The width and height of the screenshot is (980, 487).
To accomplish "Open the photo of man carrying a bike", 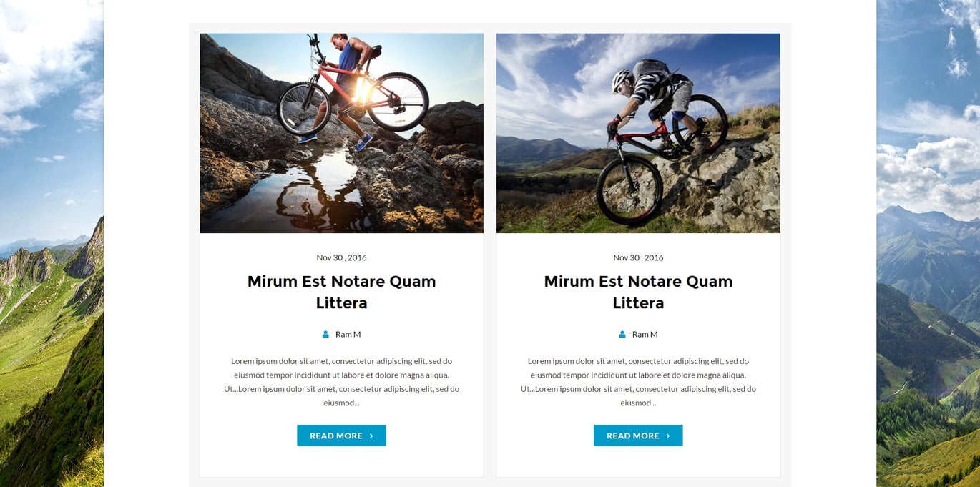I will point(341,133).
